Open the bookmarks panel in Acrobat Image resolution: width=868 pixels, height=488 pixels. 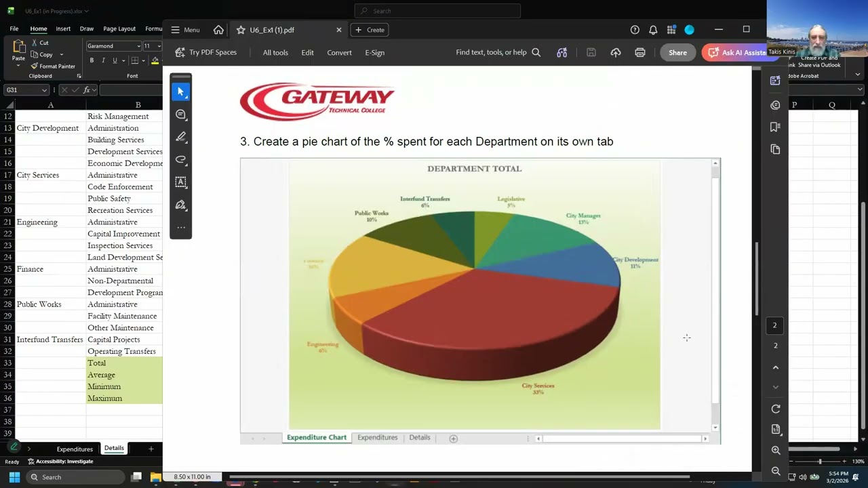(x=775, y=127)
